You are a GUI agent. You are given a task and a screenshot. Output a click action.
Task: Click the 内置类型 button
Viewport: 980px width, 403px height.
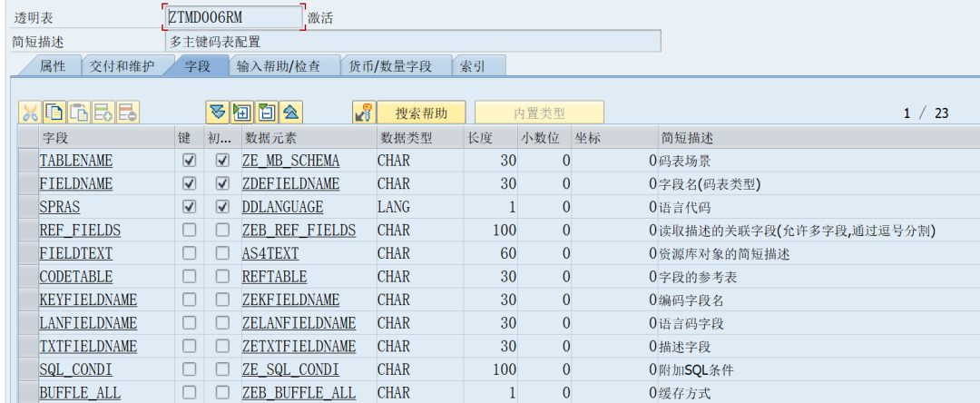[539, 113]
